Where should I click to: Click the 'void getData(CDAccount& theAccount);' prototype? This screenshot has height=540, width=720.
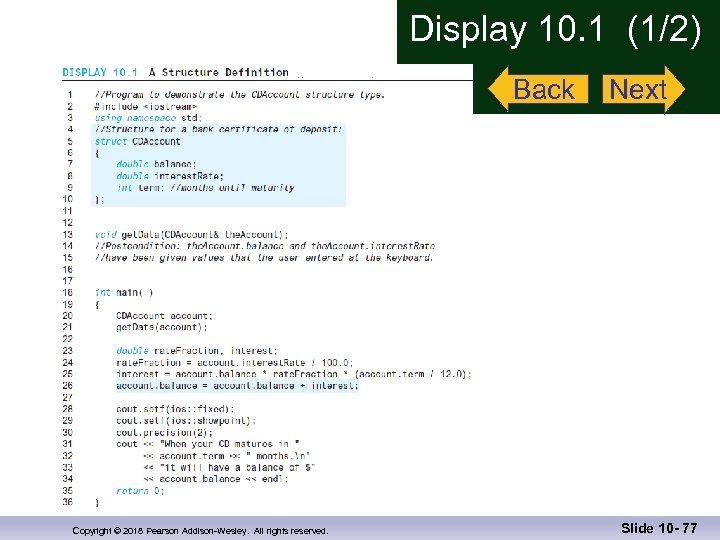[x=191, y=235]
